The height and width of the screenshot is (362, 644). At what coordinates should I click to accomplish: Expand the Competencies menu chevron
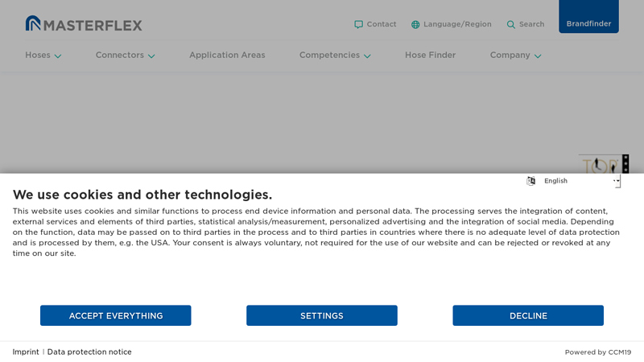(367, 56)
